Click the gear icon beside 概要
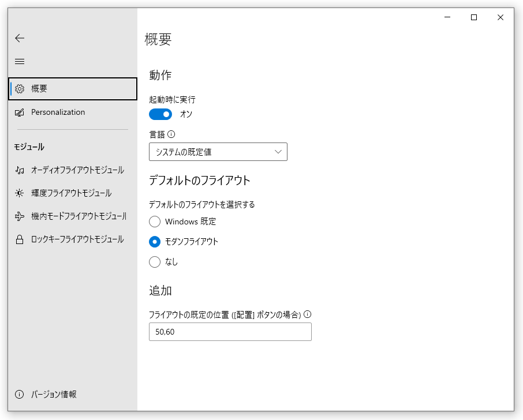 tap(20, 89)
